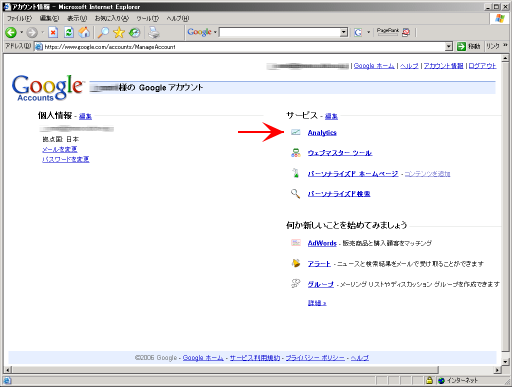512x387 pixels.
Task: Open Favorites star icon
Action: point(119,32)
